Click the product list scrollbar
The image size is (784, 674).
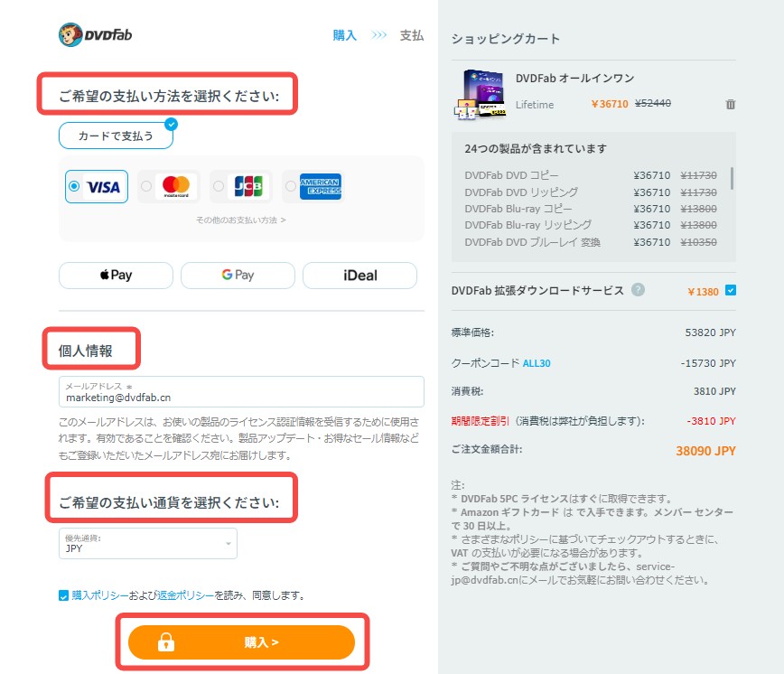pyautogui.click(x=732, y=178)
